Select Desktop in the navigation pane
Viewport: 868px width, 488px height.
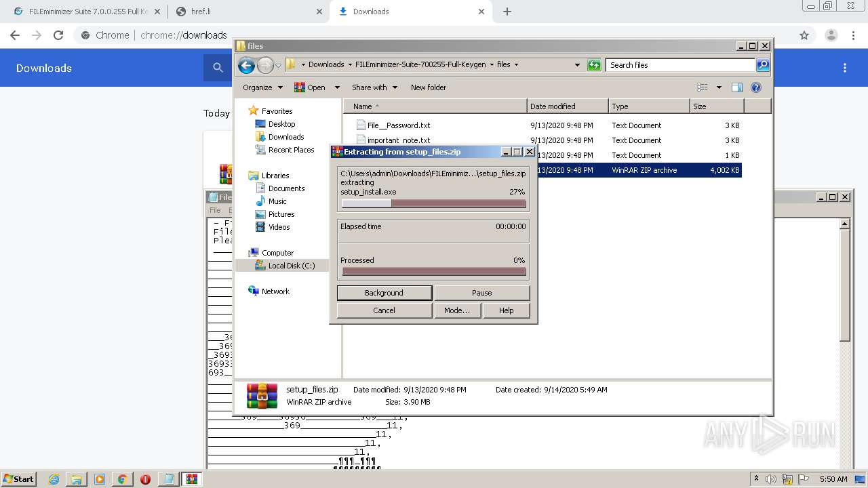coord(281,124)
